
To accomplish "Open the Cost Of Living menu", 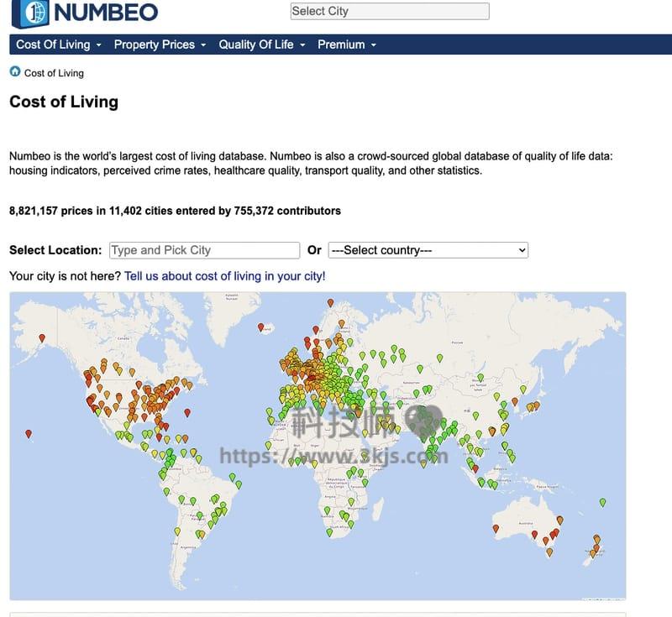I will point(58,44).
